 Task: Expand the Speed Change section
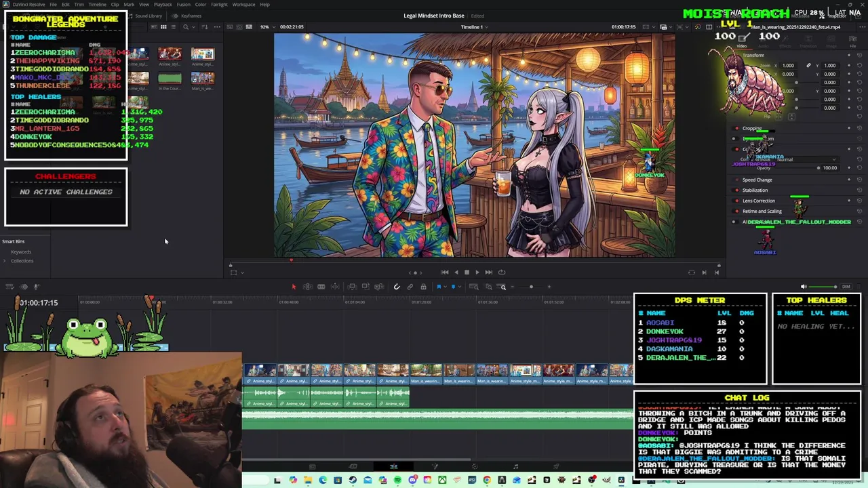(757, 180)
